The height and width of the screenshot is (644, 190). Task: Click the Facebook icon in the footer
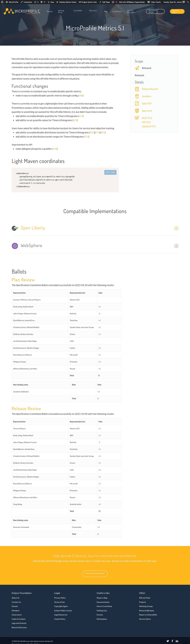point(172,641)
